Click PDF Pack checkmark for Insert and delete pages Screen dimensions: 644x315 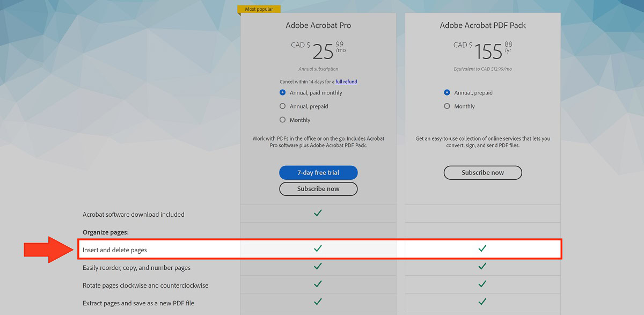click(x=482, y=248)
